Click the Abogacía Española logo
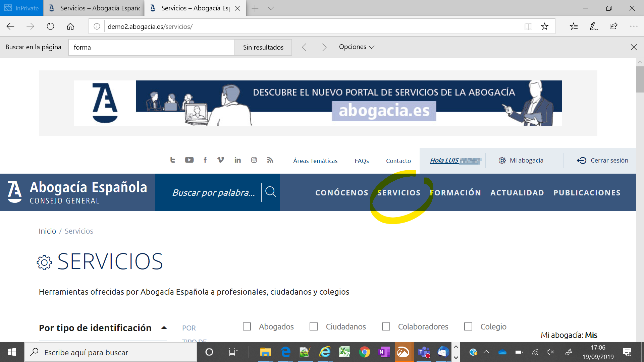The width and height of the screenshot is (644, 362). pos(77,192)
